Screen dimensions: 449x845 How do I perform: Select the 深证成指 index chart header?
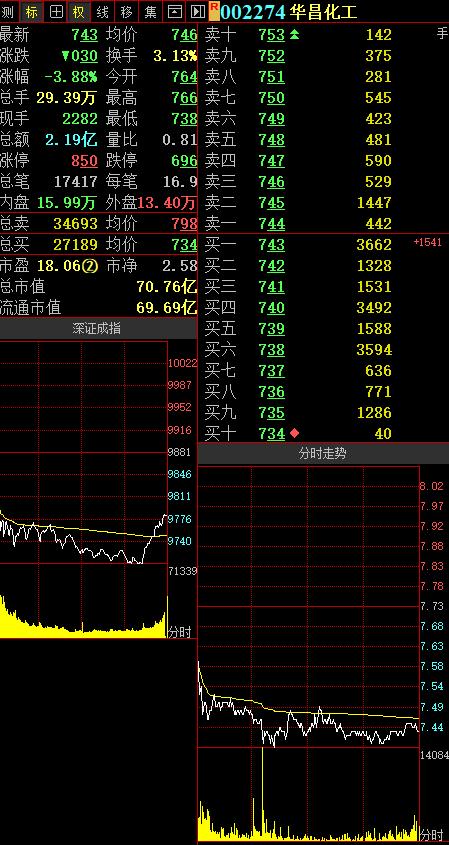[x=97, y=329]
